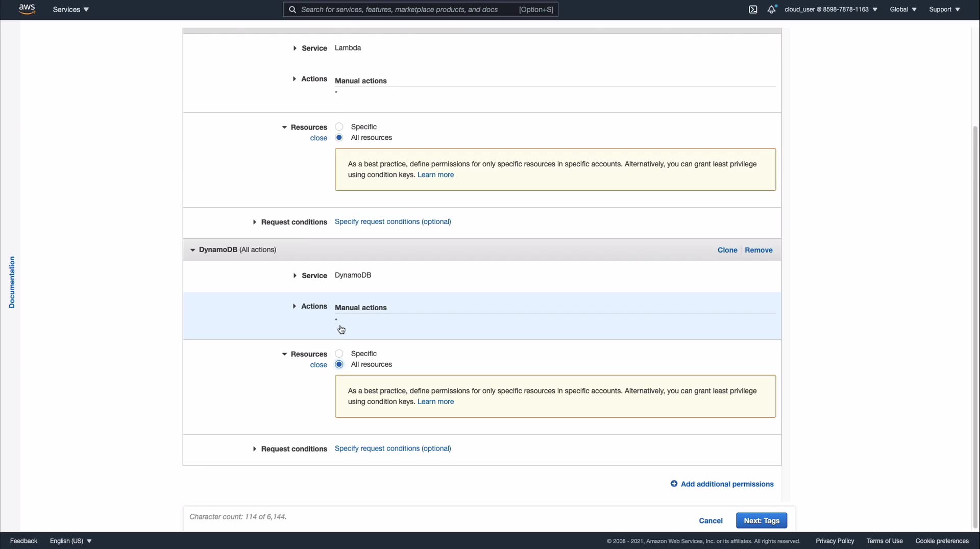Clone the DynamoDB permission block
Image resolution: width=980 pixels, height=549 pixels.
(727, 250)
